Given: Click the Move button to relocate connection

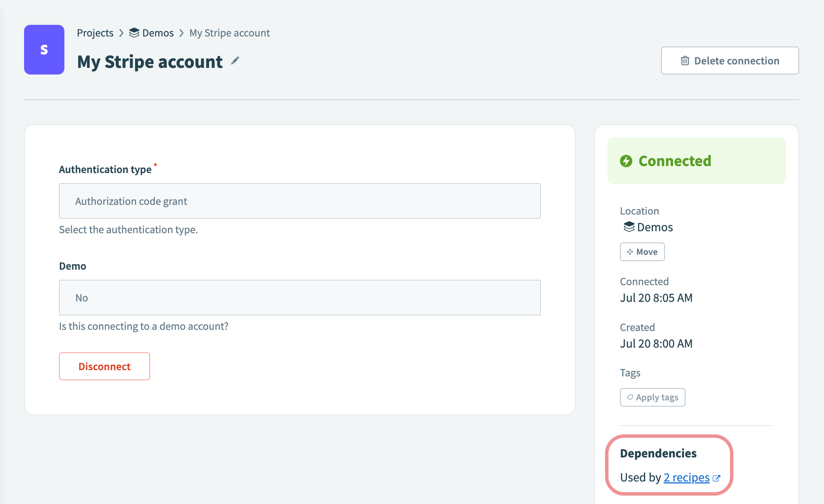Looking at the screenshot, I should click(642, 251).
